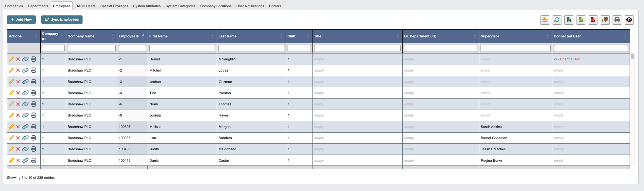Edit the Noah Thomas employee record
644x191 pixels.
11,104
